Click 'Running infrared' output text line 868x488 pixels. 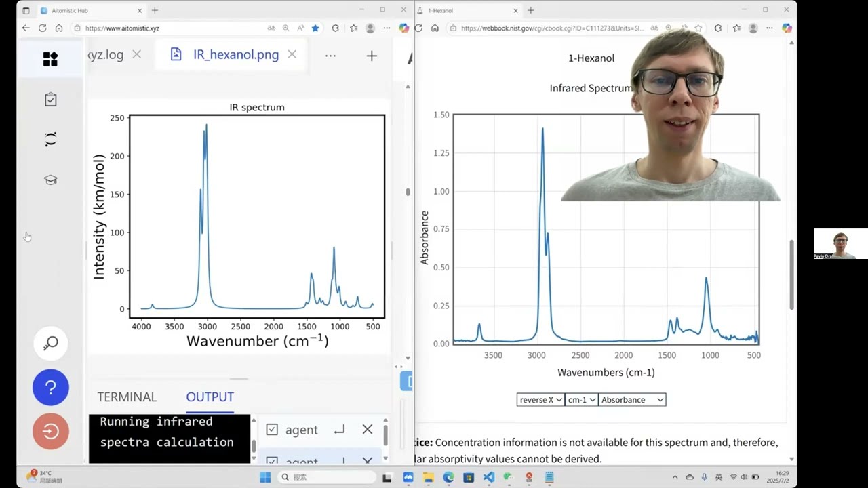tap(156, 422)
